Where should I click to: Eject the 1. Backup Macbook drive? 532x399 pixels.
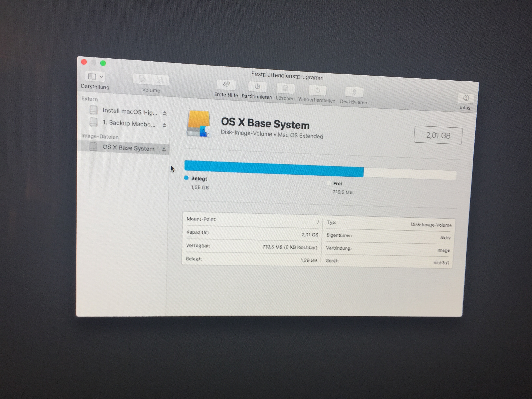(164, 125)
